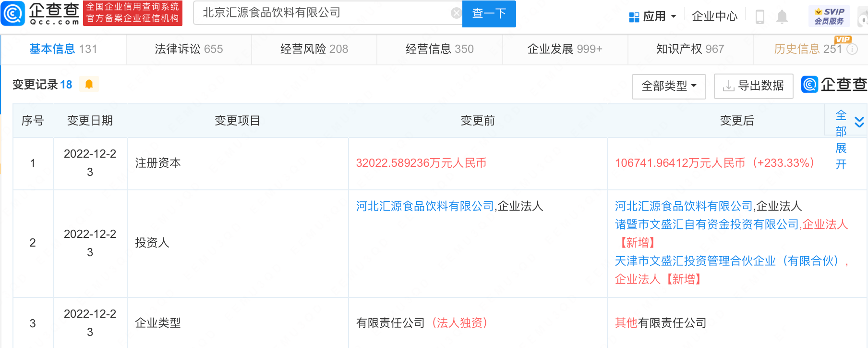Viewport: 868px width, 348px height.
Task: Open 河北汇源食品饮料有限公司 link in 变更后 column
Action: [x=684, y=206]
